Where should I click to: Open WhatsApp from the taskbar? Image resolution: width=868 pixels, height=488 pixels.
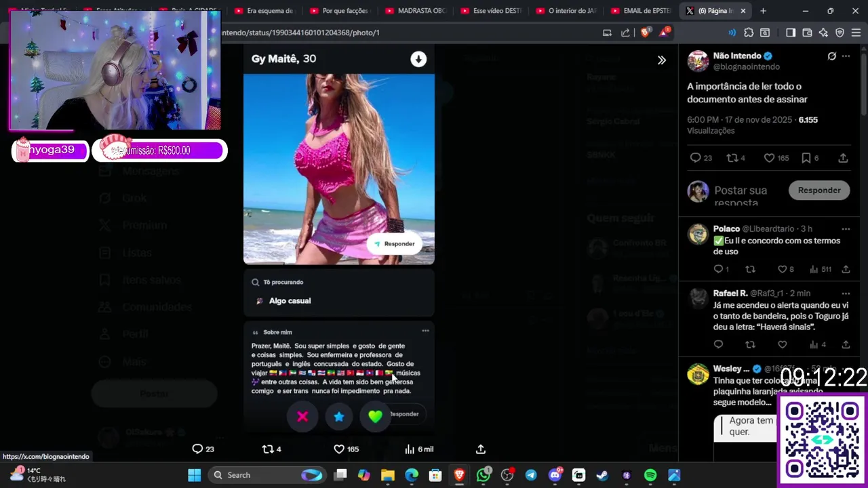(x=484, y=475)
